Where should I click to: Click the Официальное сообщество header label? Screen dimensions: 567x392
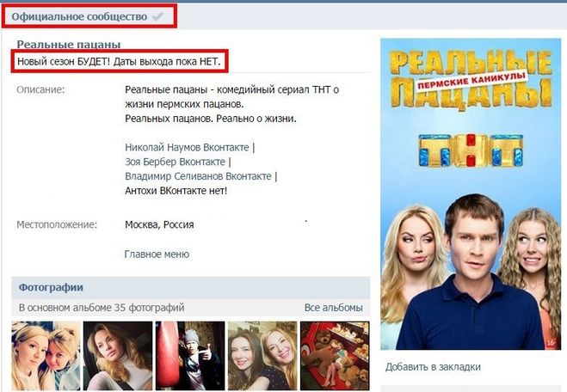tap(79, 16)
